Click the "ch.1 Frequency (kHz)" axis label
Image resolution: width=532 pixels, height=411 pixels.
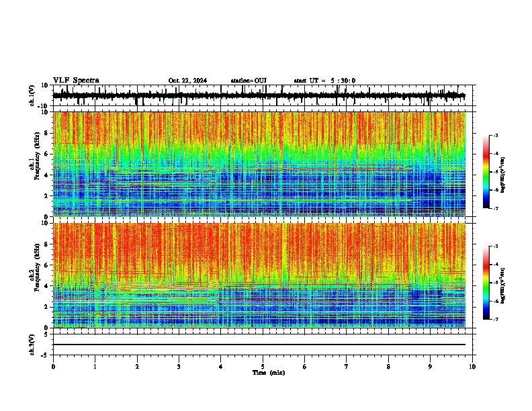coord(34,156)
